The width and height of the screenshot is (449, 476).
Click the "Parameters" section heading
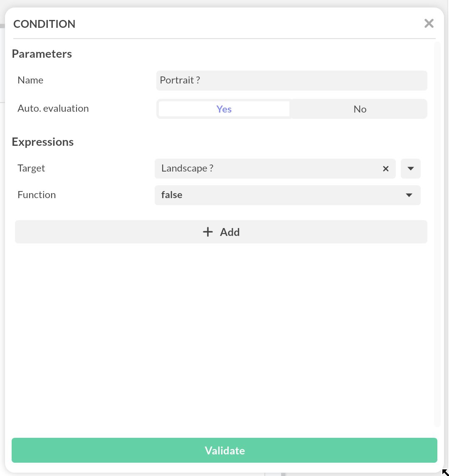[42, 54]
